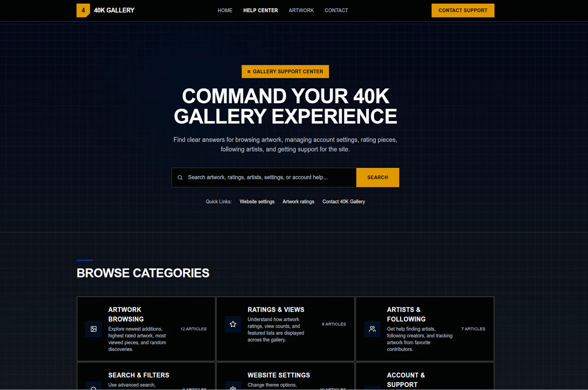Open the Search & Filters category title

139,375
